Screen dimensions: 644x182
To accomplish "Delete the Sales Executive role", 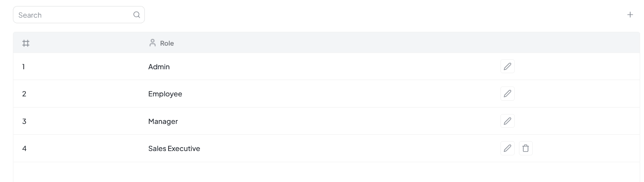I will click(x=525, y=148).
